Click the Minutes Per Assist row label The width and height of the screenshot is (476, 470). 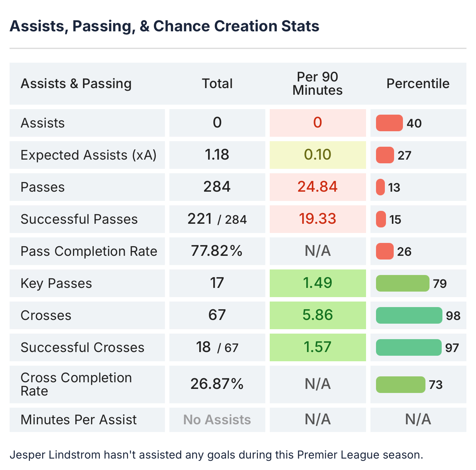[79, 420]
